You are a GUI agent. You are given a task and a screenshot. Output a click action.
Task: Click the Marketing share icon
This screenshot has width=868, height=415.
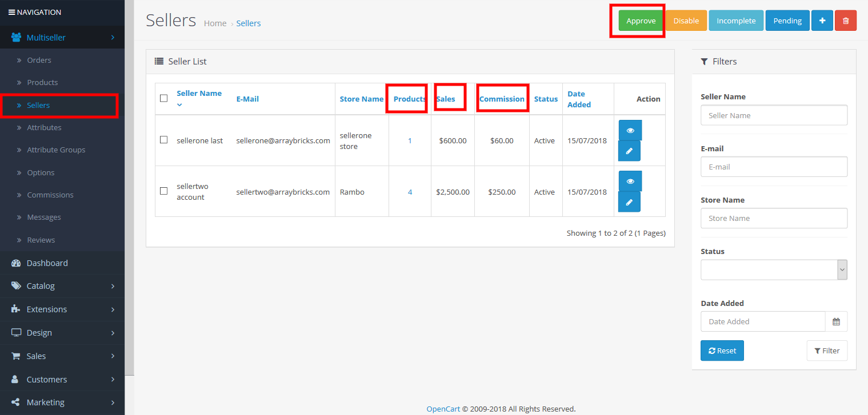16,402
